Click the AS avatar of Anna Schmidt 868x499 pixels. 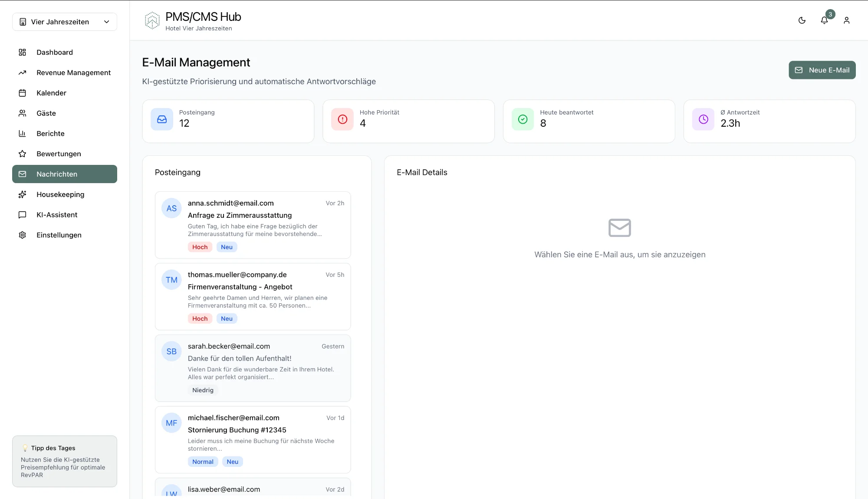(x=171, y=208)
